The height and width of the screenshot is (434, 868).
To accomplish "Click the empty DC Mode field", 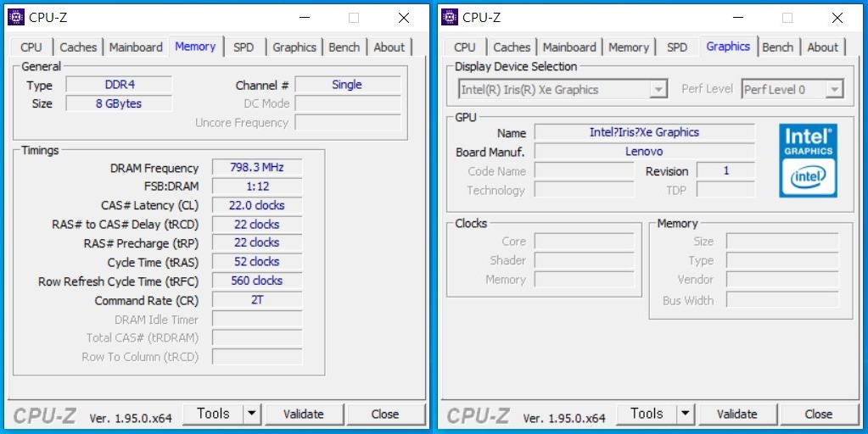I will point(348,103).
